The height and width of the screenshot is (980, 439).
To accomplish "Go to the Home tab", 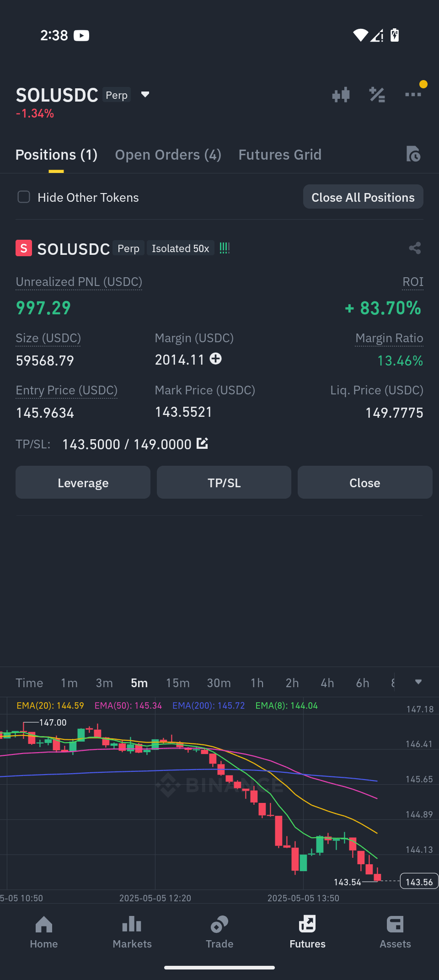I will point(44,932).
